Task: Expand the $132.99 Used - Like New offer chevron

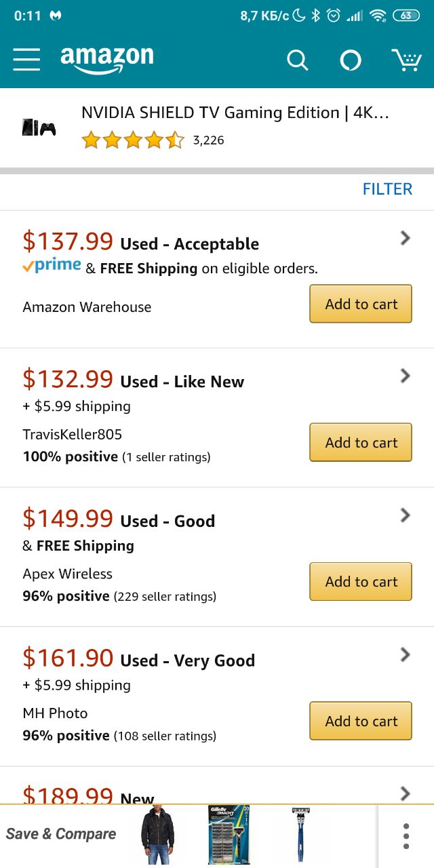Action: pos(406,376)
